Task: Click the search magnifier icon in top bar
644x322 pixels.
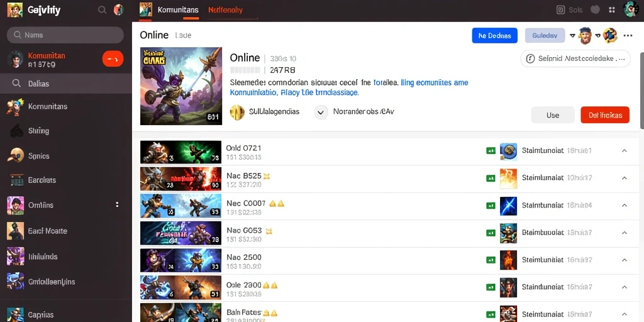Action: click(x=103, y=10)
